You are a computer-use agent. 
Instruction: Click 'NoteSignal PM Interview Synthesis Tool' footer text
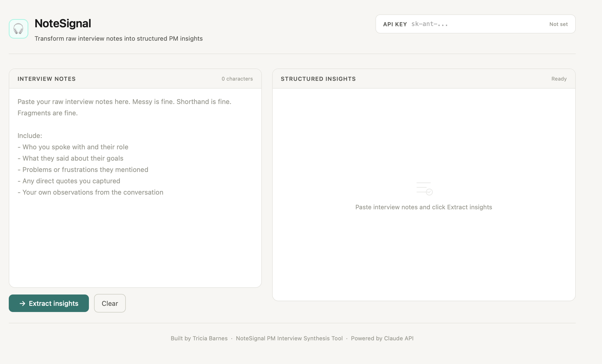289,338
